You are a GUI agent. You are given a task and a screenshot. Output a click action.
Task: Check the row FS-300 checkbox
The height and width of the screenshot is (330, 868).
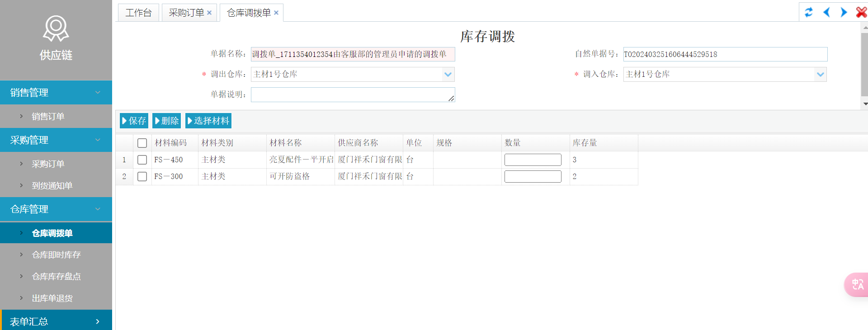coord(142,176)
